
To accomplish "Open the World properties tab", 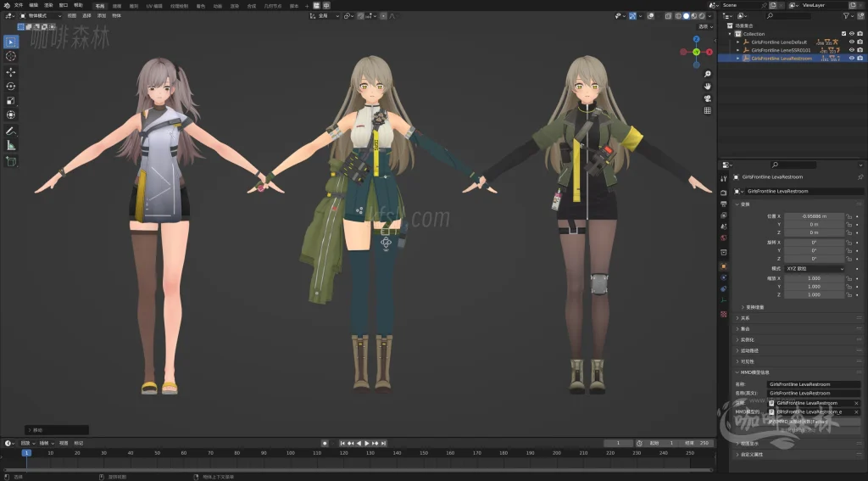I will [x=724, y=238].
